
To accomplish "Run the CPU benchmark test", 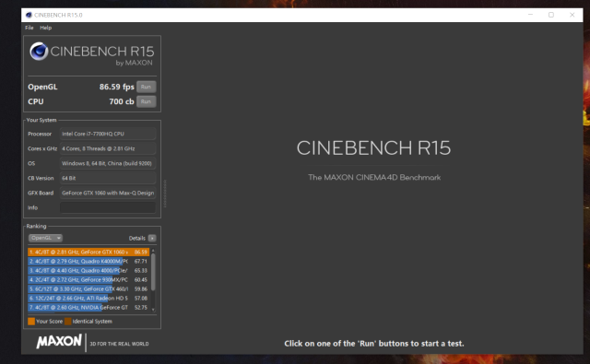I will point(146,101).
